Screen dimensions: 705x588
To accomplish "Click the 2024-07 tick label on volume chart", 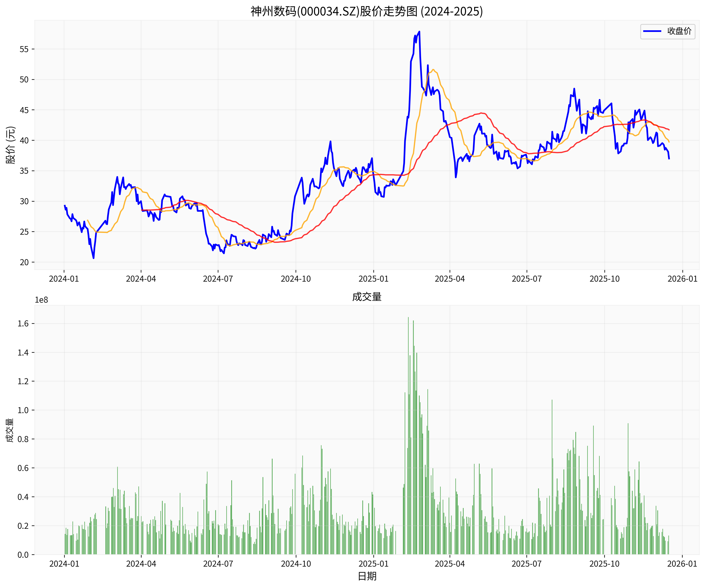I will click(218, 564).
